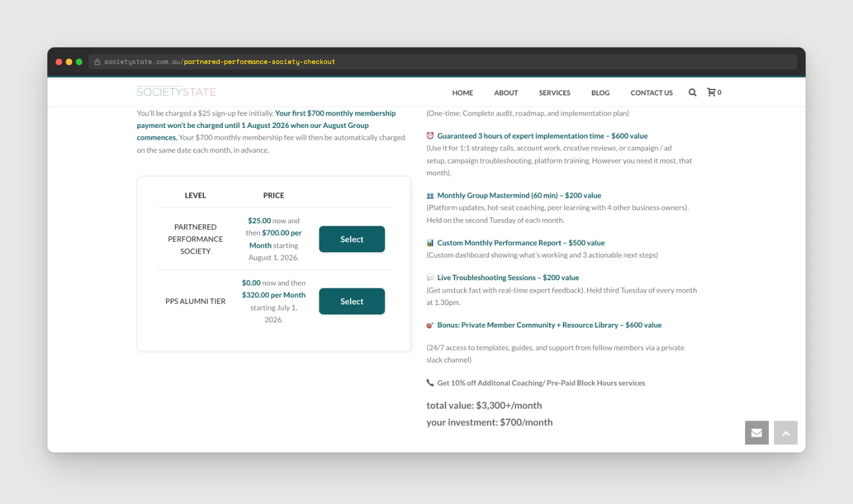Open the BLOG menu item

tap(600, 93)
